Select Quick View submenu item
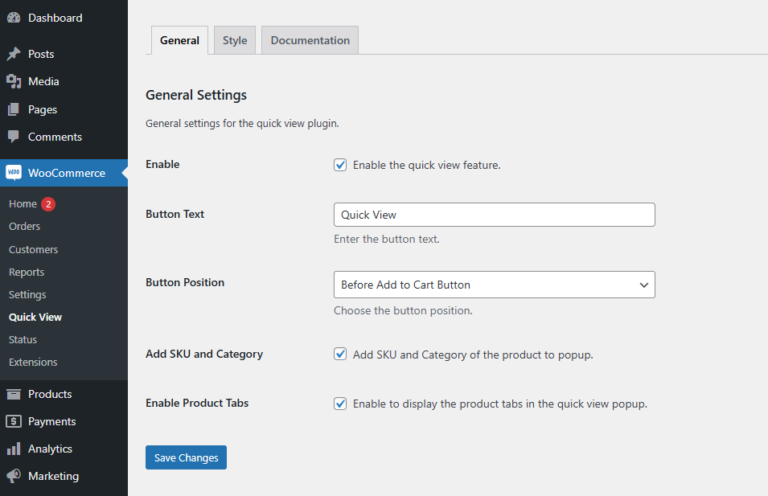The image size is (768, 496). [35, 317]
